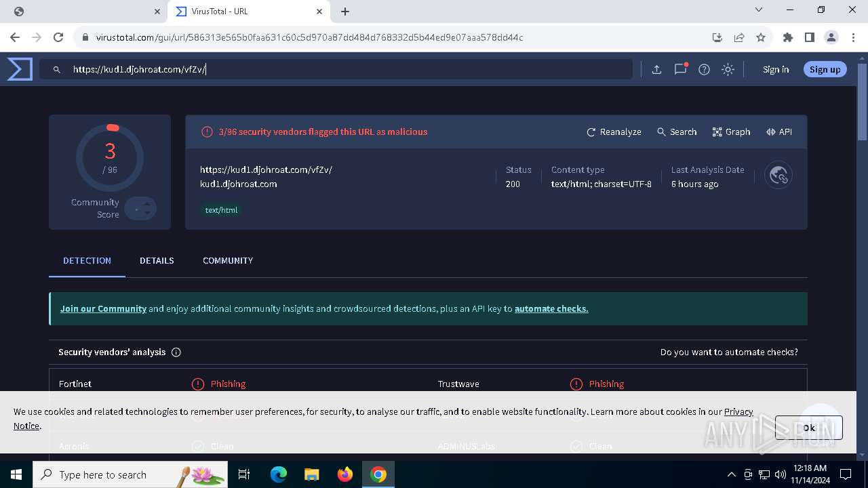Share this page icon
868x488 pixels.
(739, 37)
